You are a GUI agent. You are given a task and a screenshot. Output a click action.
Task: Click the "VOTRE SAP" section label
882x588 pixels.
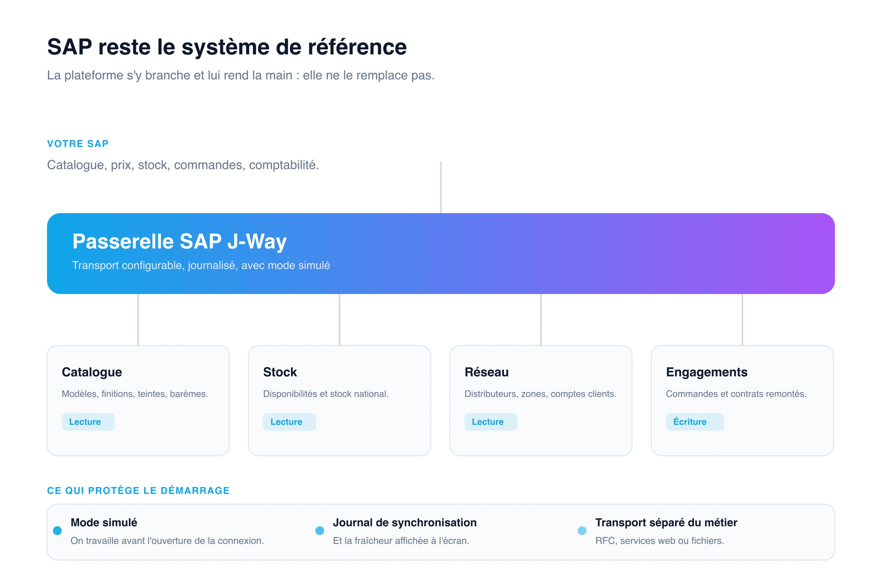coord(78,144)
